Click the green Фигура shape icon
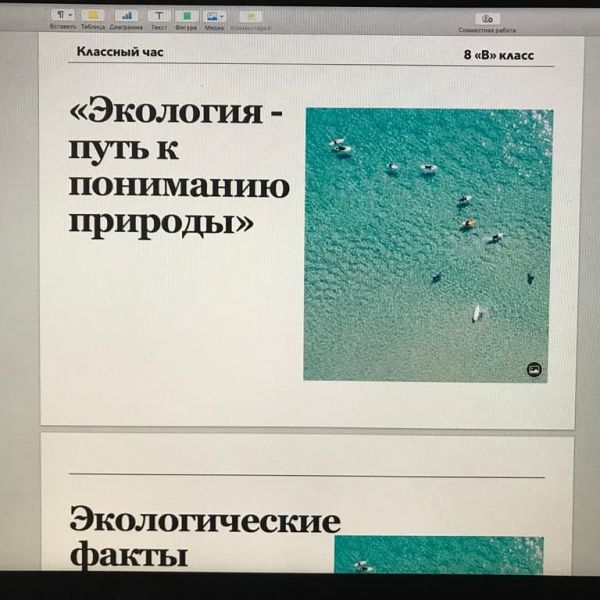Viewport: 600px width, 600px height. pos(186,16)
